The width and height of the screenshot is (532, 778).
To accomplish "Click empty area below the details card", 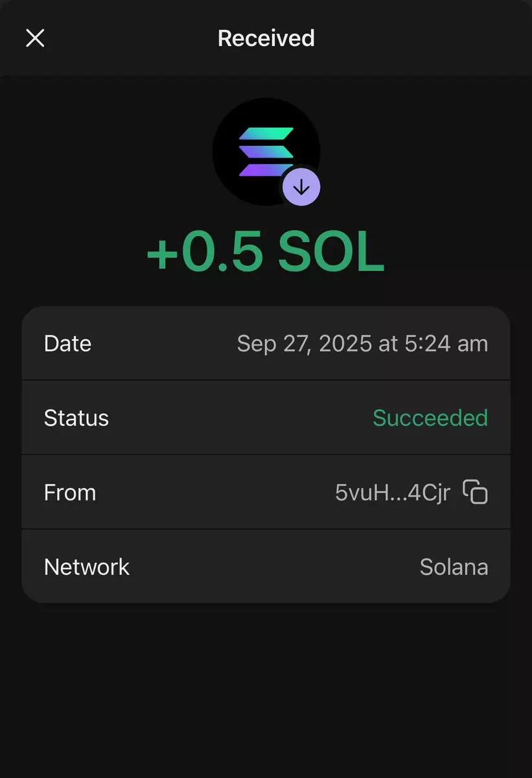I will (x=266, y=687).
